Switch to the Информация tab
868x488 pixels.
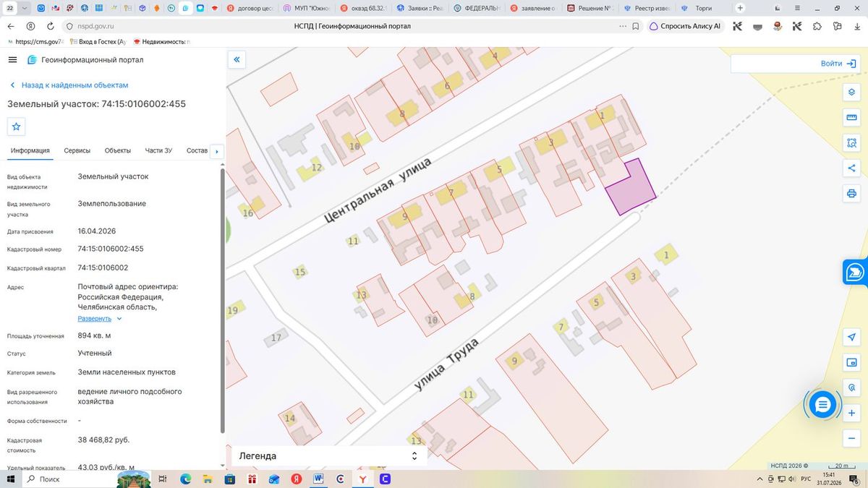coord(30,150)
